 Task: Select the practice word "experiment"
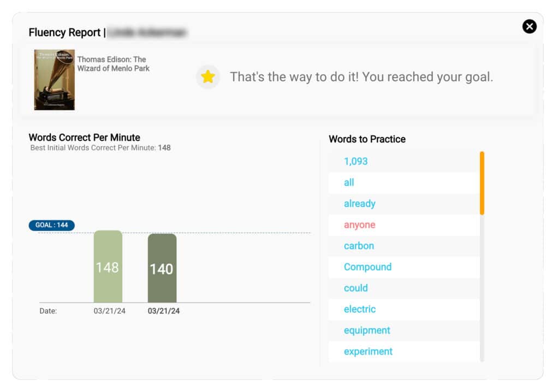pyautogui.click(x=368, y=352)
